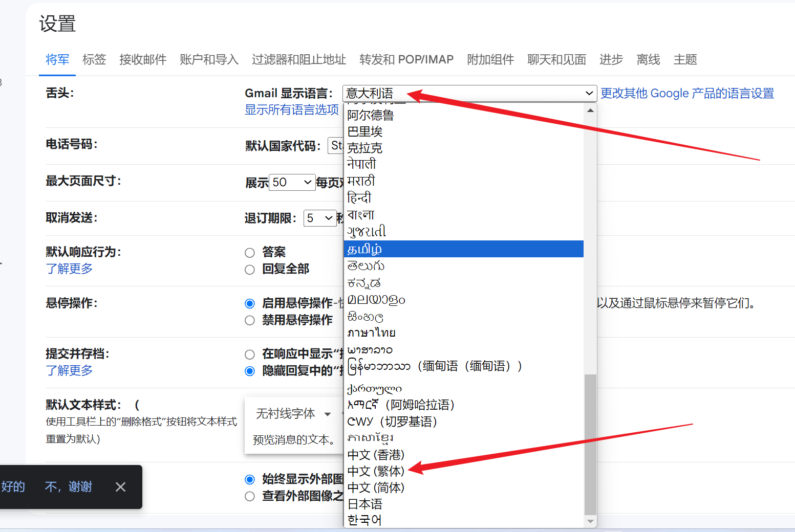Select 中文 (繁体) from language list
The width and height of the screenshot is (795, 532).
click(376, 471)
